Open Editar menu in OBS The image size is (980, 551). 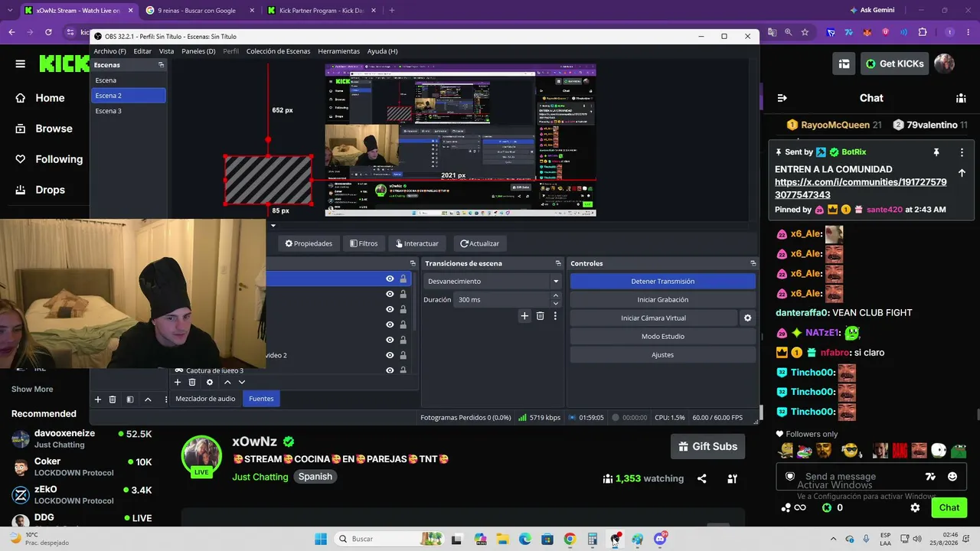142,51
